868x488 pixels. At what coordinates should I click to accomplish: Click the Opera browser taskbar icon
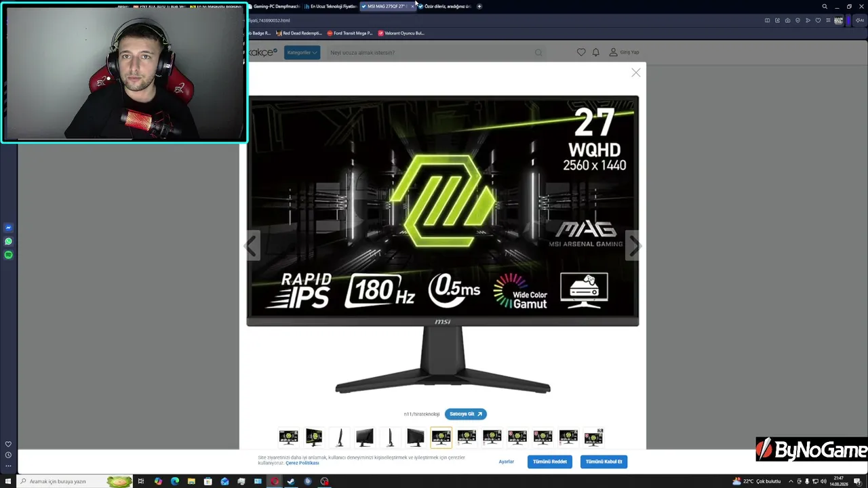click(275, 481)
